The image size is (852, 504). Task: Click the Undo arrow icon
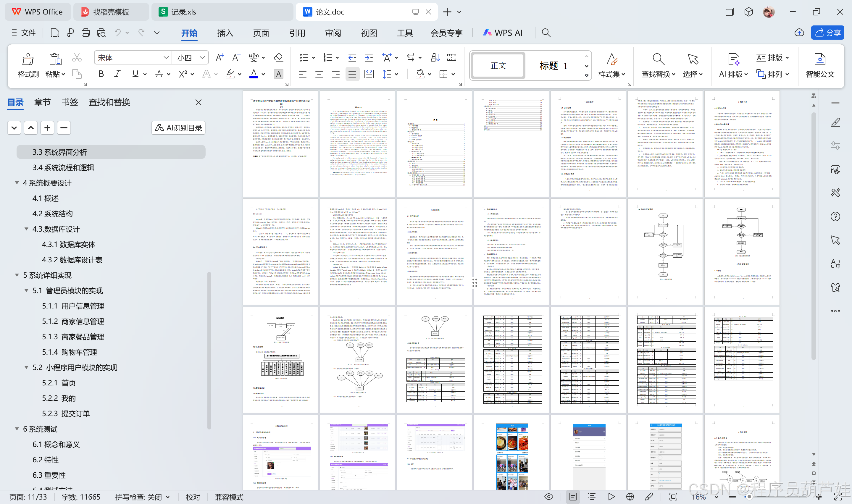[x=117, y=33]
